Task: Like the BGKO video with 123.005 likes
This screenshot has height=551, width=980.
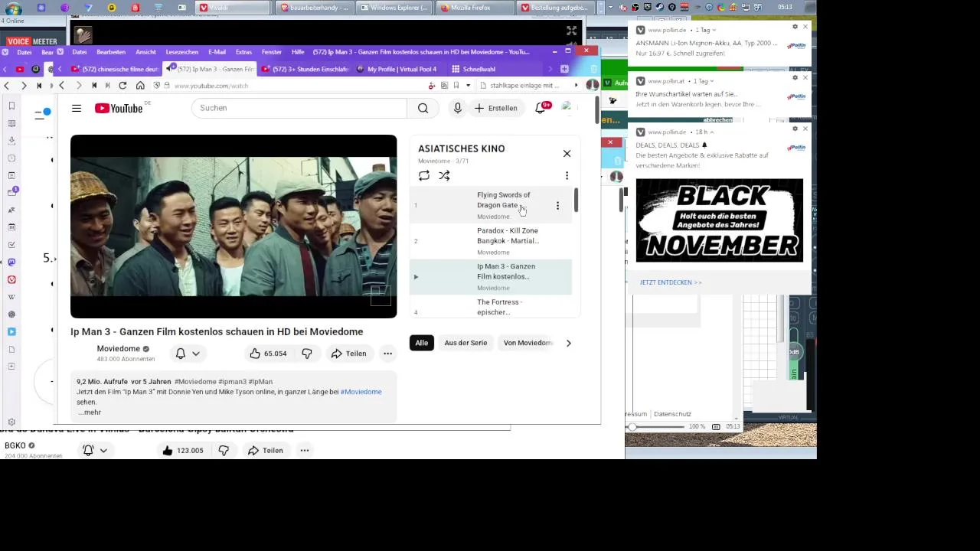Action: pos(182,451)
